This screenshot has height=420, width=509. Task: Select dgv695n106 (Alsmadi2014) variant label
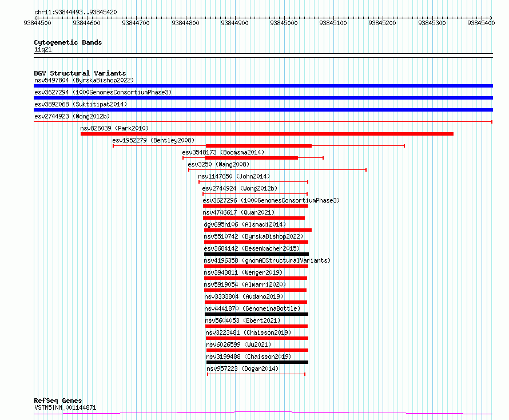[245, 224]
